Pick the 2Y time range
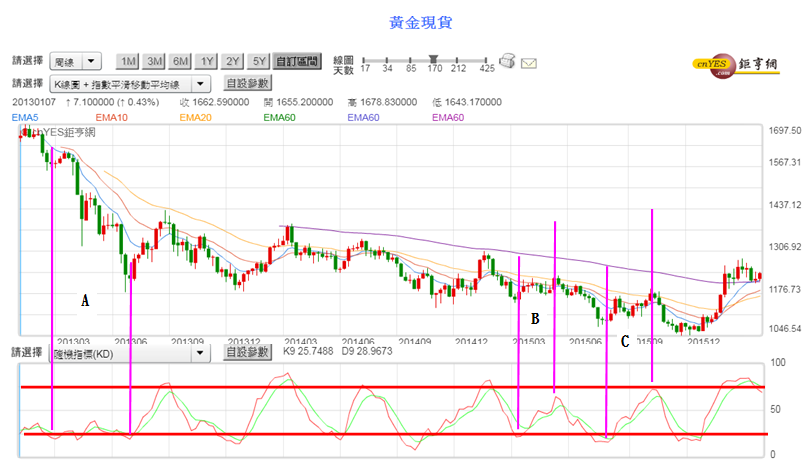 point(232,62)
